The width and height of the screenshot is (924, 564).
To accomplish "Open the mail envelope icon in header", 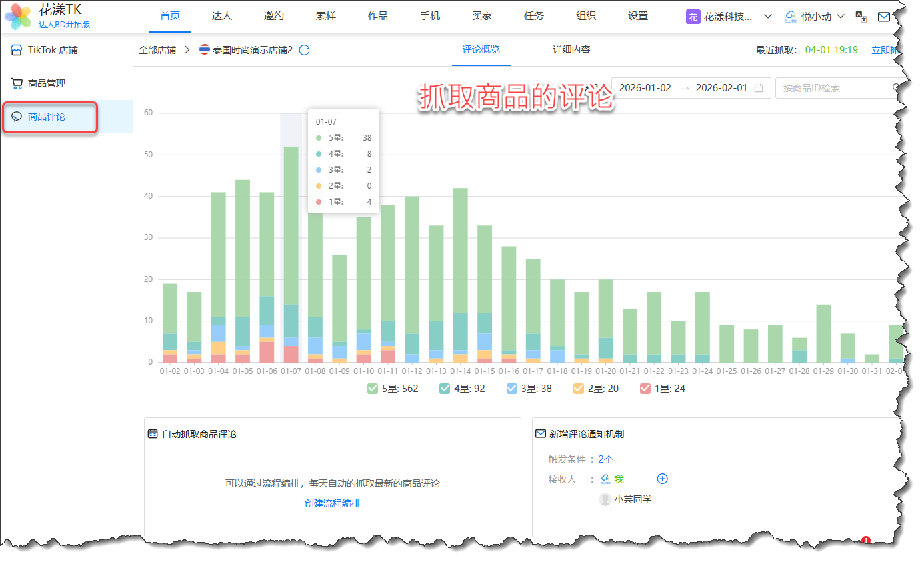I will click(x=883, y=17).
